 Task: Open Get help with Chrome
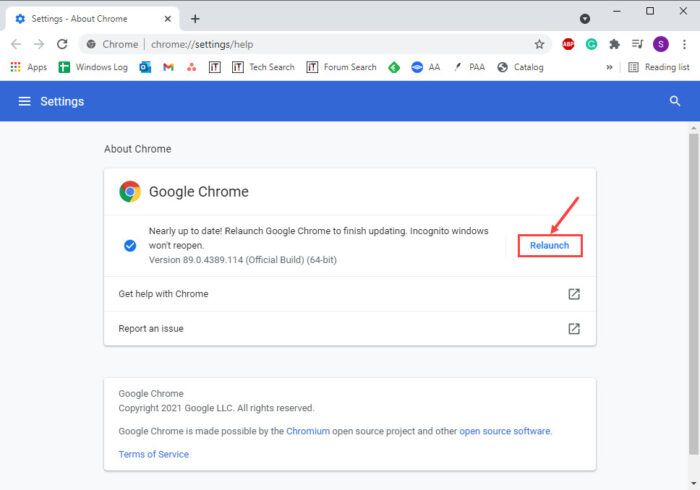click(350, 294)
